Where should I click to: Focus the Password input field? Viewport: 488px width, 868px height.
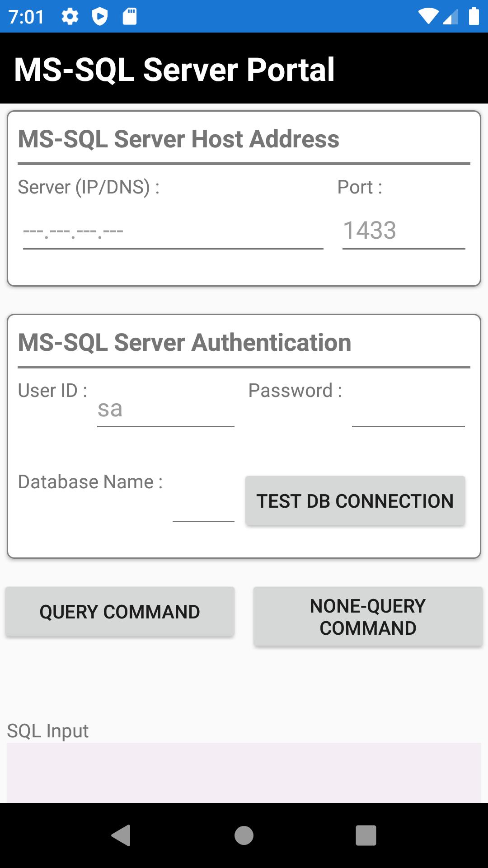408,409
